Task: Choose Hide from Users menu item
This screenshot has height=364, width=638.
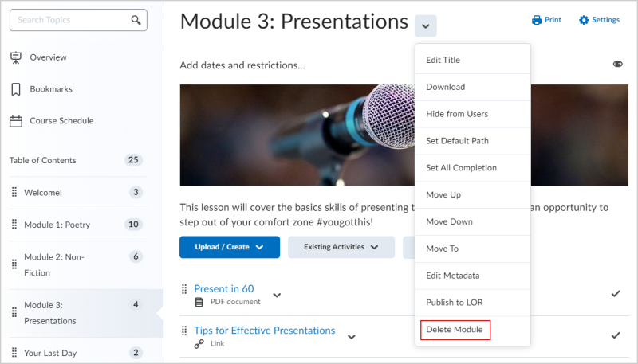Action: 457,114
